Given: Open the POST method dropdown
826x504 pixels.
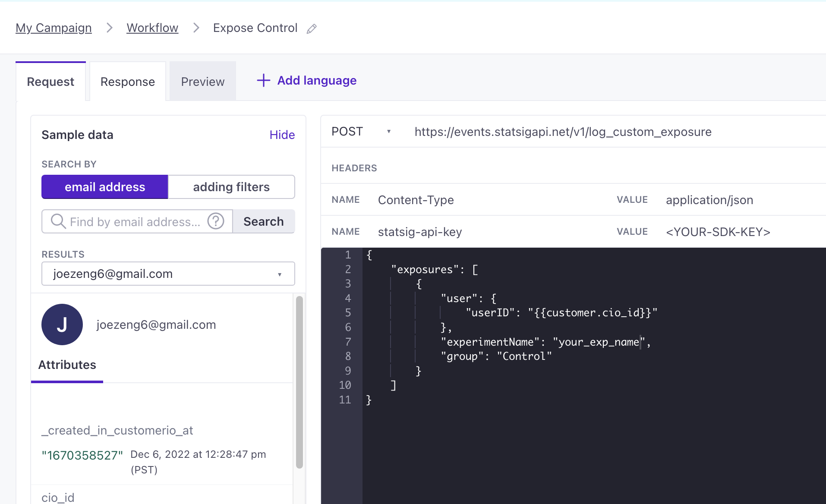Looking at the screenshot, I should [388, 132].
